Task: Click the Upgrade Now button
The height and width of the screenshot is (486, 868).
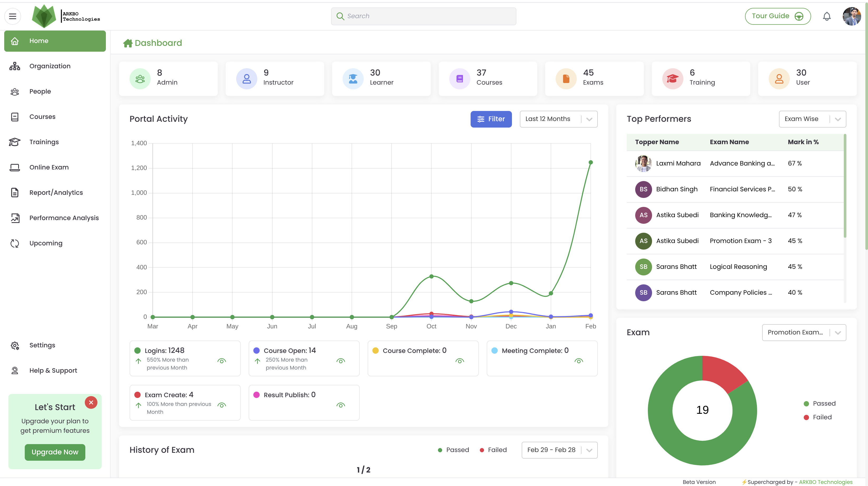Action: click(55, 452)
